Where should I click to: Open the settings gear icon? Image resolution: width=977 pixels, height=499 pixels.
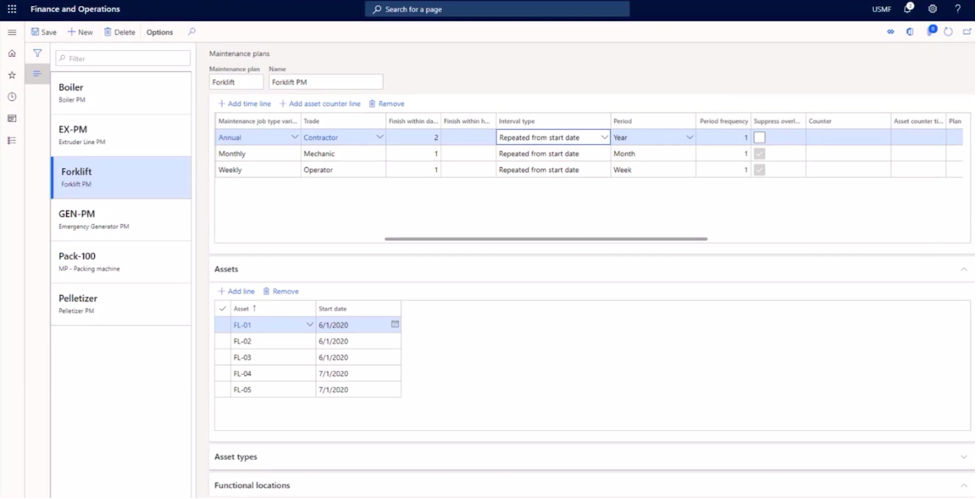coord(932,9)
